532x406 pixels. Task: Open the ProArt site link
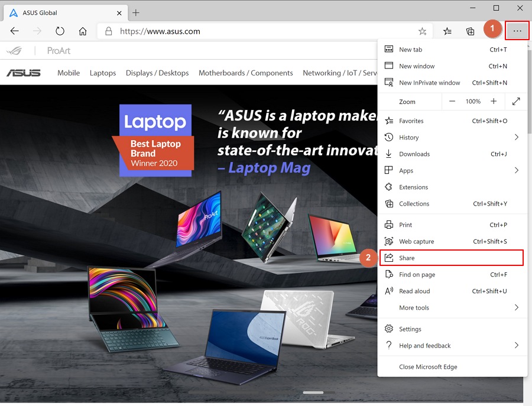(x=59, y=51)
